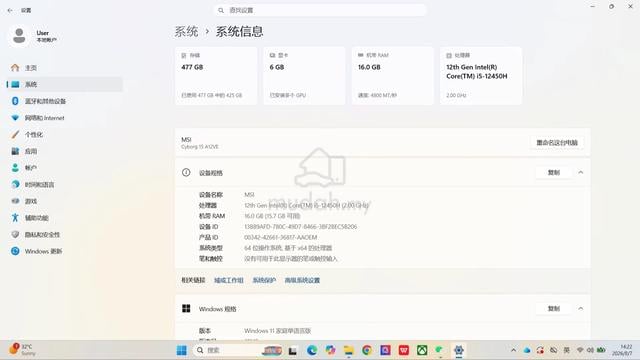The height and width of the screenshot is (360, 640).
Task: Open the Windows Start menu
Action: (182, 350)
